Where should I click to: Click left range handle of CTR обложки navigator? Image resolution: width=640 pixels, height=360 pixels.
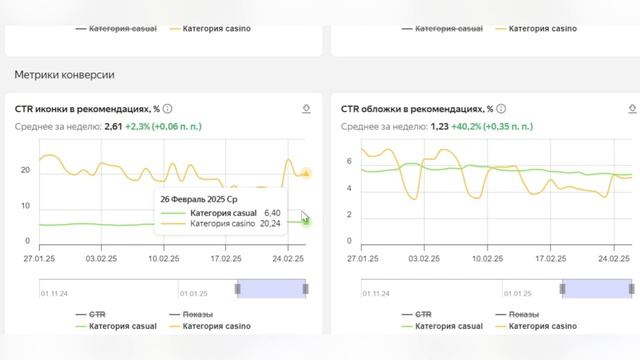click(562, 289)
